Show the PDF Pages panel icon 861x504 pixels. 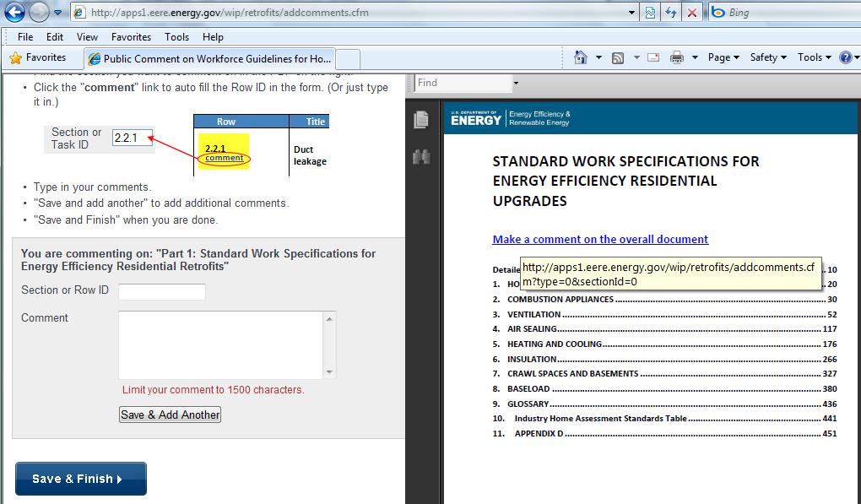[x=421, y=119]
